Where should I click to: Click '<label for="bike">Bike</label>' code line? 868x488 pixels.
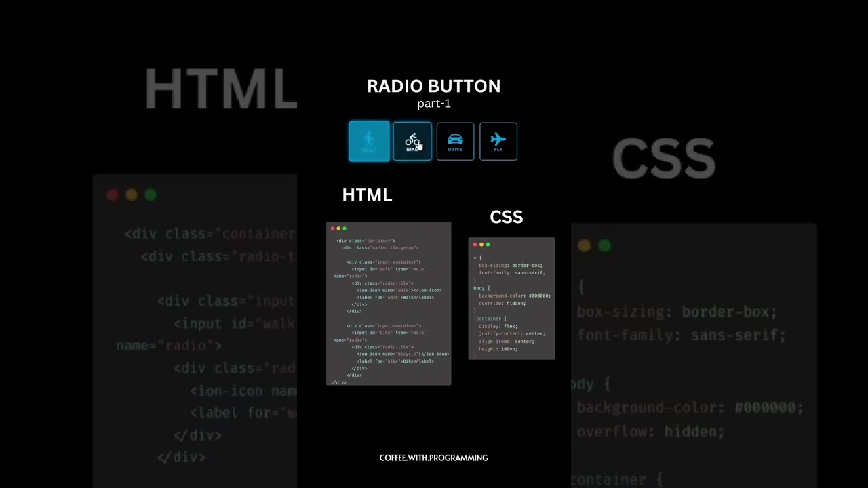[395, 361]
